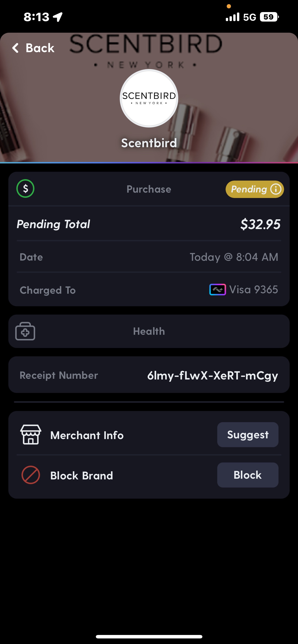Image resolution: width=298 pixels, height=644 pixels.
Task: Tap the green dollar sign purchase icon
Action: 25,188
